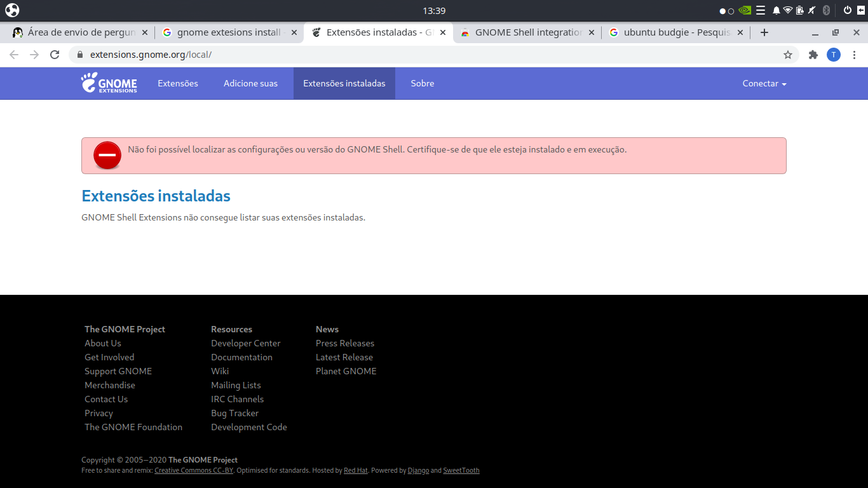Screen dimensions: 868x488
Task: Reload the current page
Action: click(x=55, y=55)
